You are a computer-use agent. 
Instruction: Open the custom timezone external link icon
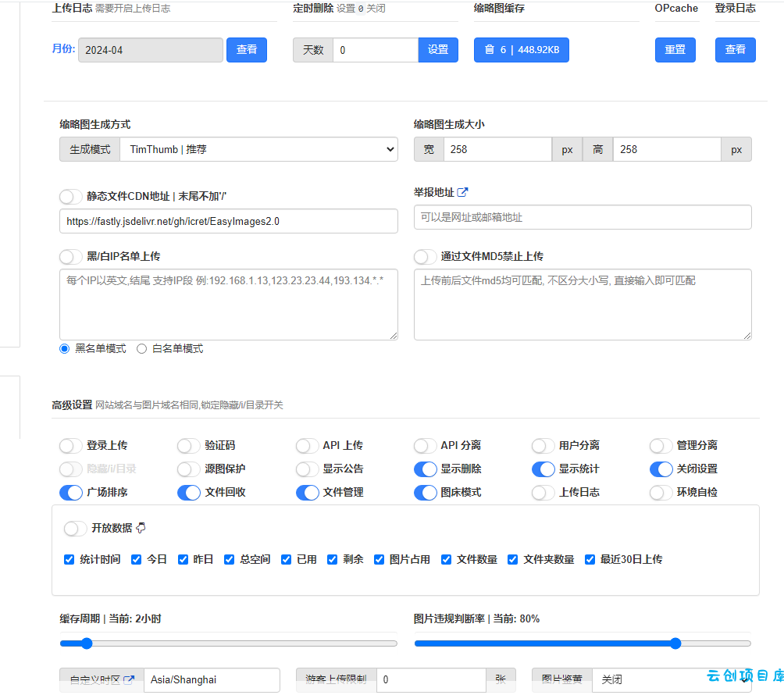pos(129,679)
